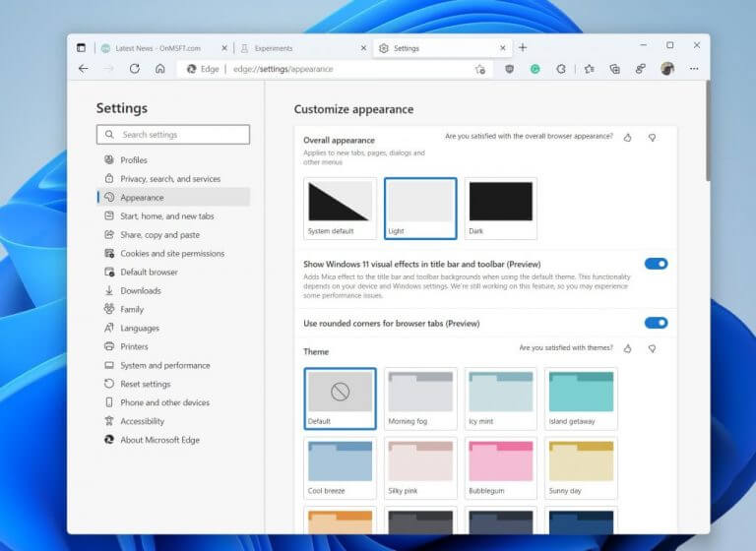756x551 pixels.
Task: Open the shield extension icon
Action: (x=509, y=69)
